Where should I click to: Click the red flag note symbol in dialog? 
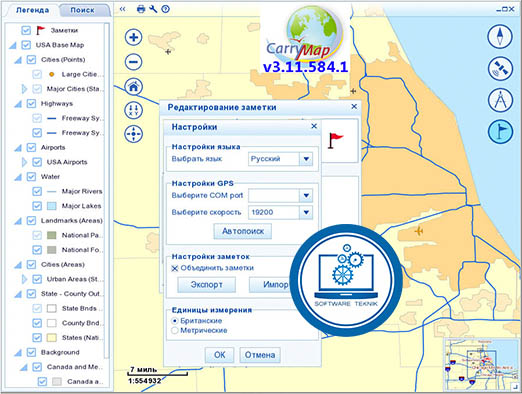335,140
